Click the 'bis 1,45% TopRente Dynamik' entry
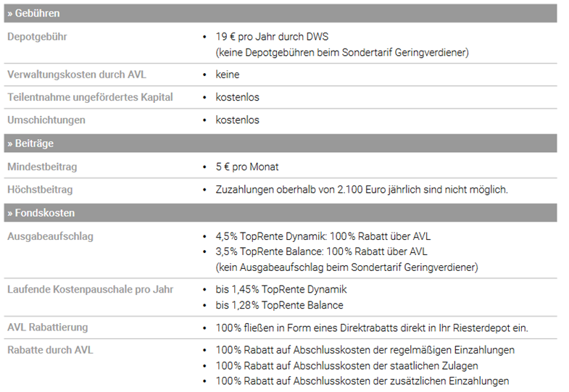569x392 pixels. 281,290
